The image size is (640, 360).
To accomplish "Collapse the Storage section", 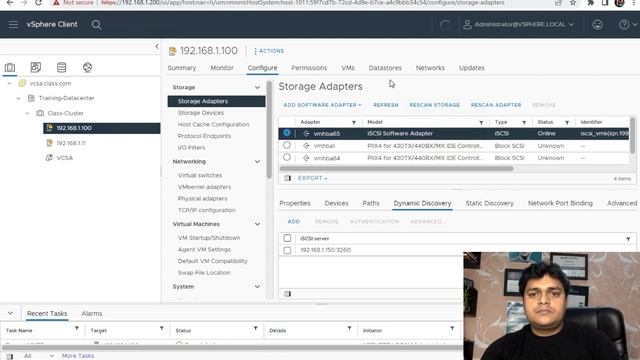I will tap(257, 87).
